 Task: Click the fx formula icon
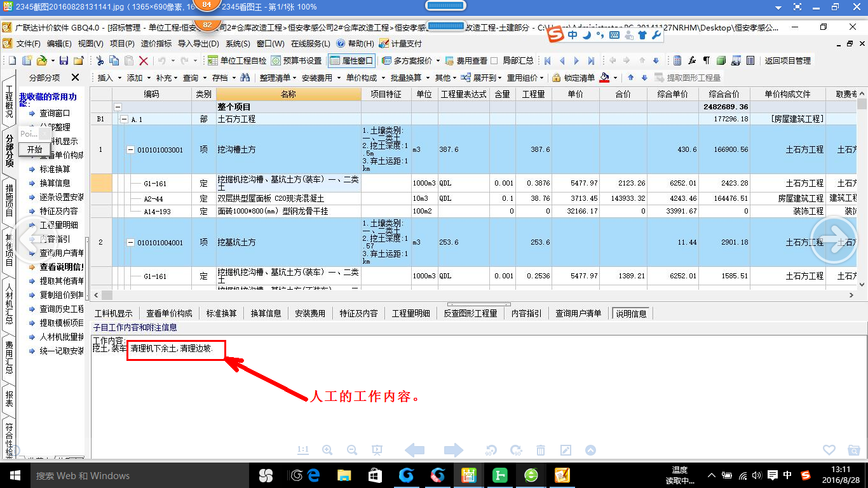692,60
